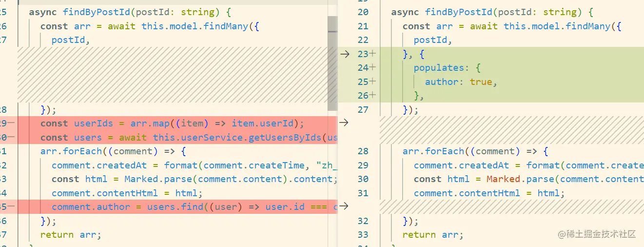Click 'Marked.parse(comment.content).content;' in original editor

(231, 179)
